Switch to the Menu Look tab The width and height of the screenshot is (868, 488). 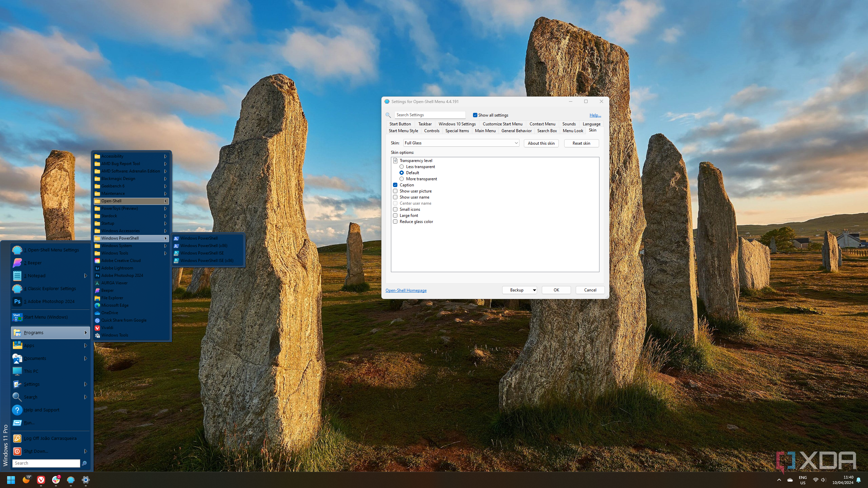[573, 131]
